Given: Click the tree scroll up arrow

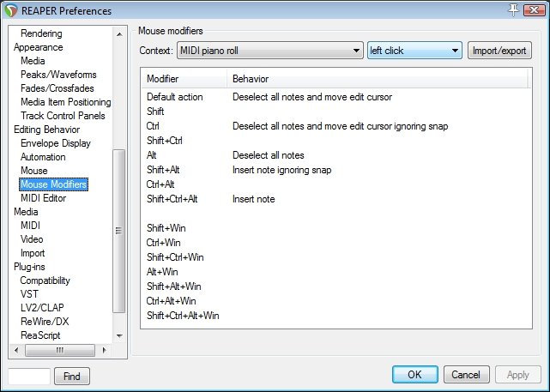Looking at the screenshot, I should coord(119,34).
